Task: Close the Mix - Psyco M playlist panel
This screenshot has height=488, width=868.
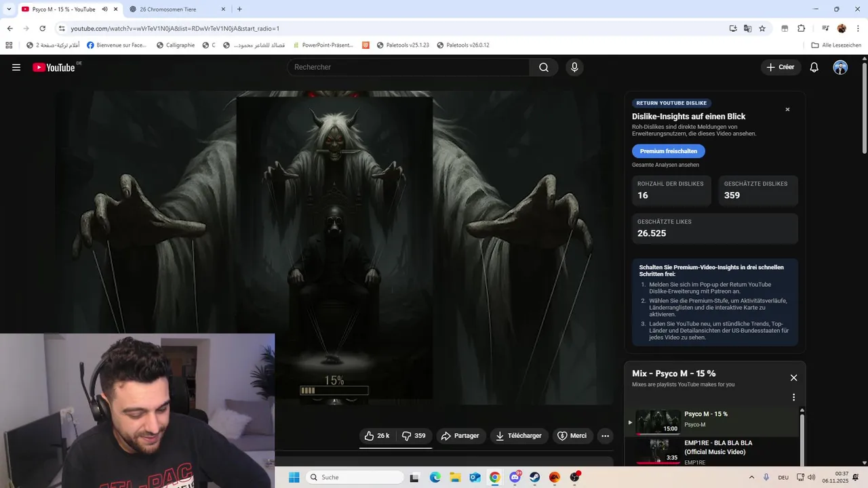Action: click(793, 378)
